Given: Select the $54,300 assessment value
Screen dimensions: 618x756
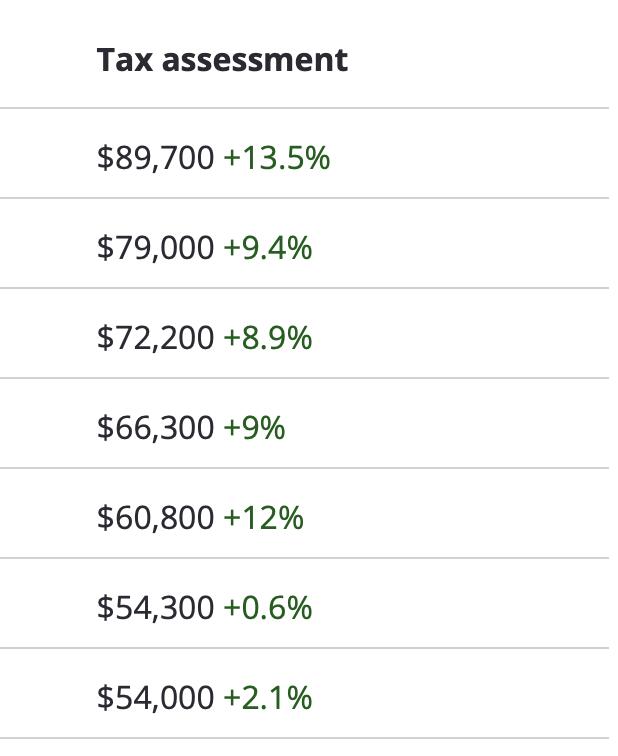Looking at the screenshot, I should point(155,608).
